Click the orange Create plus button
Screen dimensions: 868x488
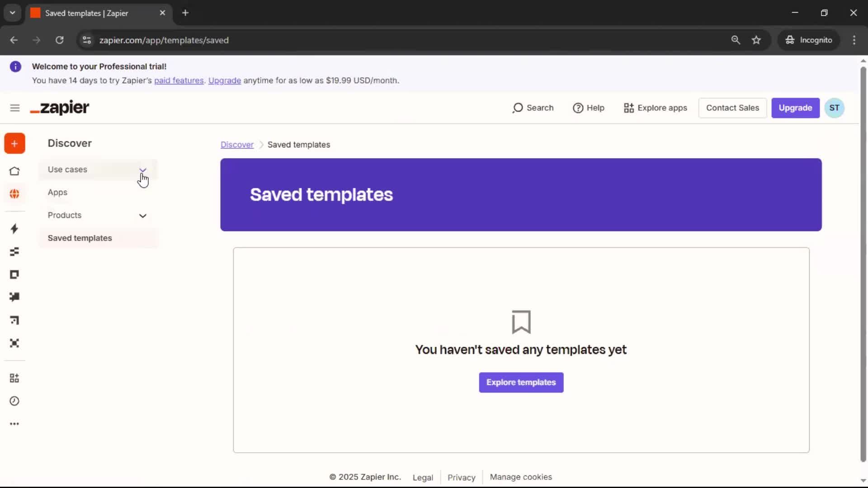[14, 144]
